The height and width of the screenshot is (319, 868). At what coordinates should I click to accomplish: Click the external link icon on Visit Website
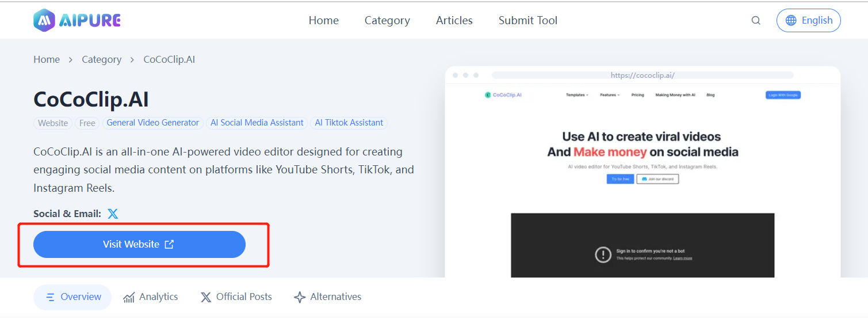click(169, 244)
